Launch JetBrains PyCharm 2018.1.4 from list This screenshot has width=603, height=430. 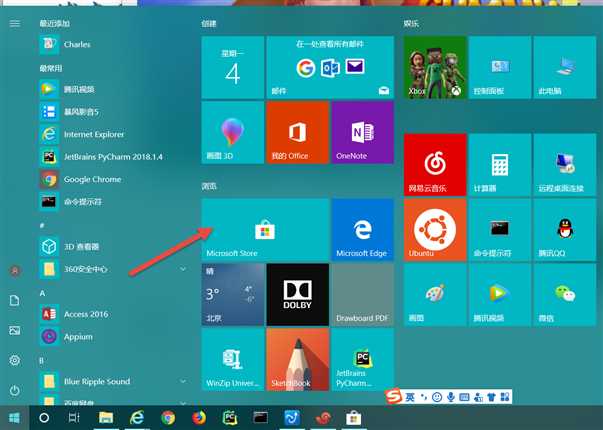[x=113, y=157]
